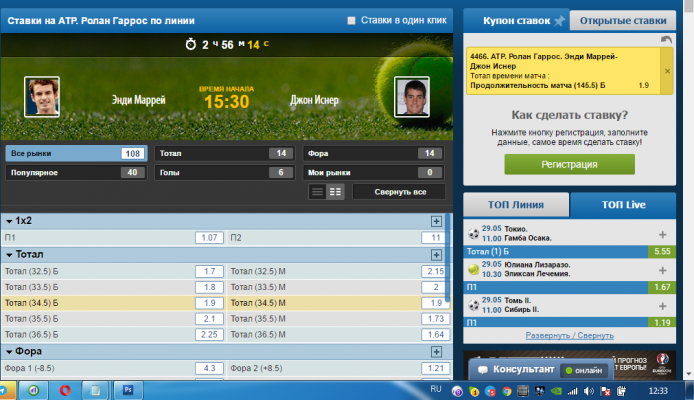Image resolution: width=694 pixels, height=400 pixels.
Task: Collapse the Тотал section
Action: point(9,255)
